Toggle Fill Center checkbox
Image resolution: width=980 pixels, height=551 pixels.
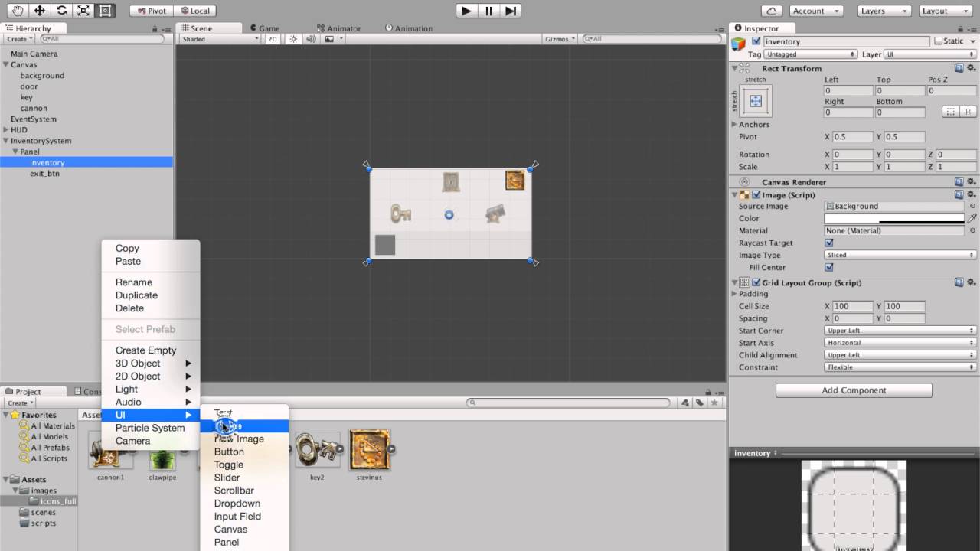coord(828,267)
